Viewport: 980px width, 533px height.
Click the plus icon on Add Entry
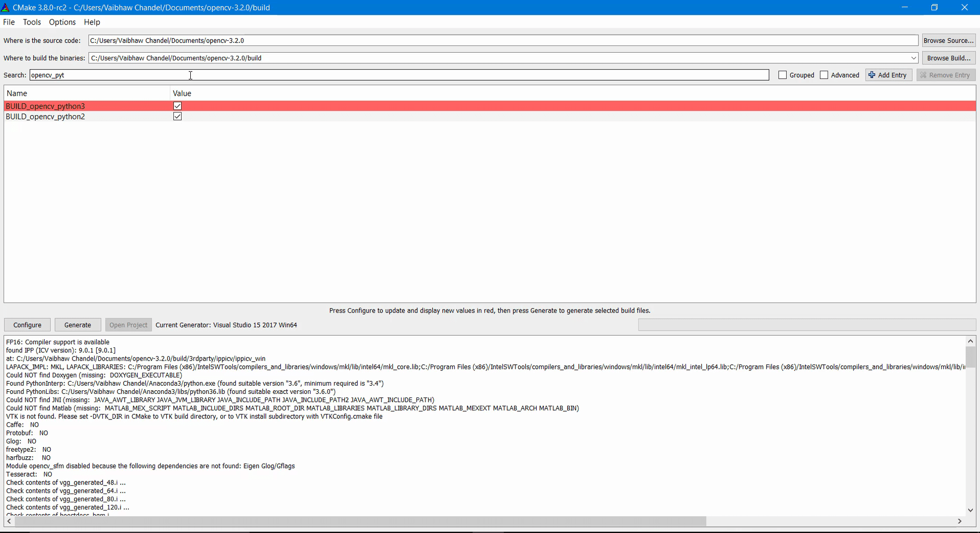pyautogui.click(x=872, y=75)
